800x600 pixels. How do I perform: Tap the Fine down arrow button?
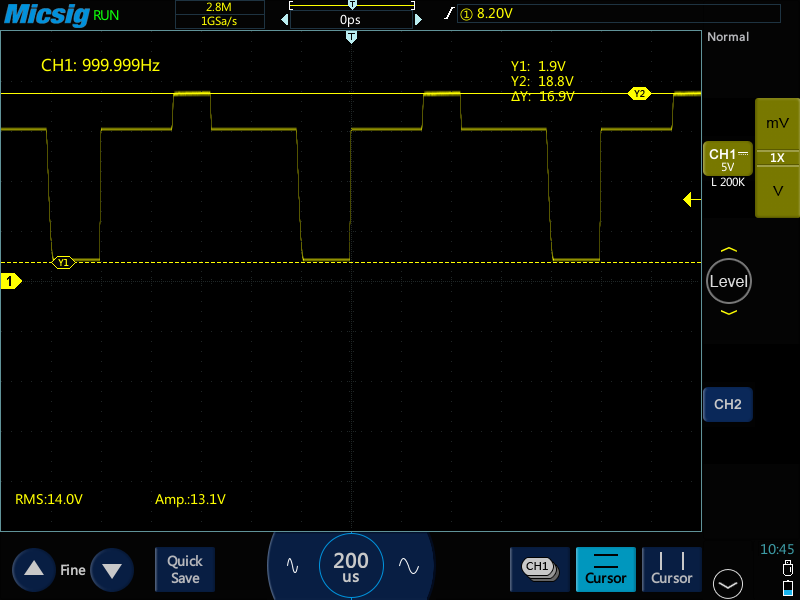tap(112, 569)
